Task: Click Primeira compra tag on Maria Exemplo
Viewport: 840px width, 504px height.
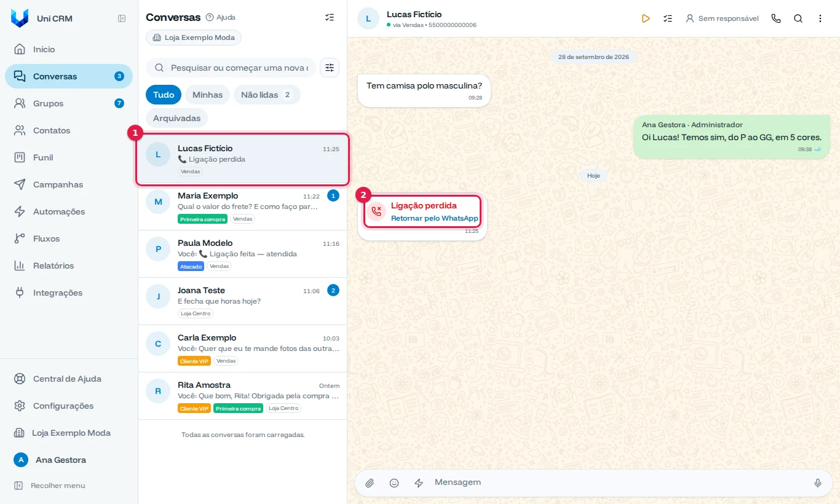Action: pyautogui.click(x=202, y=219)
